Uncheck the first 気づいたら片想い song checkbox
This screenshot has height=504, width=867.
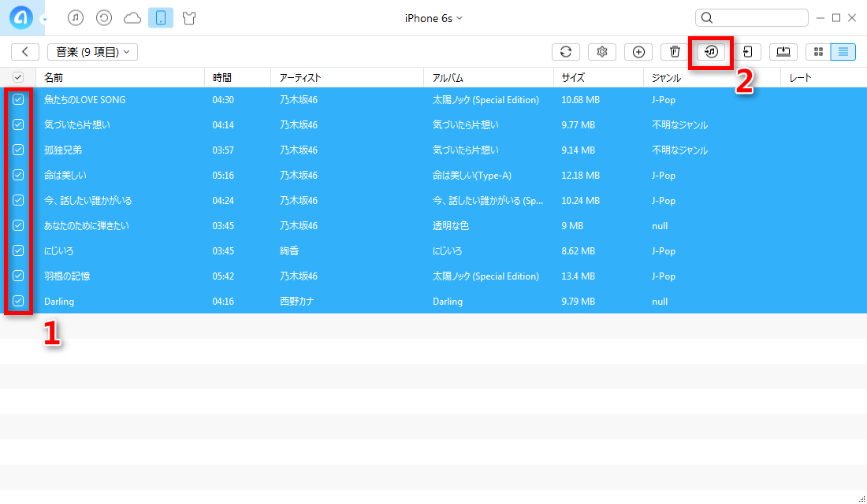pos(18,124)
